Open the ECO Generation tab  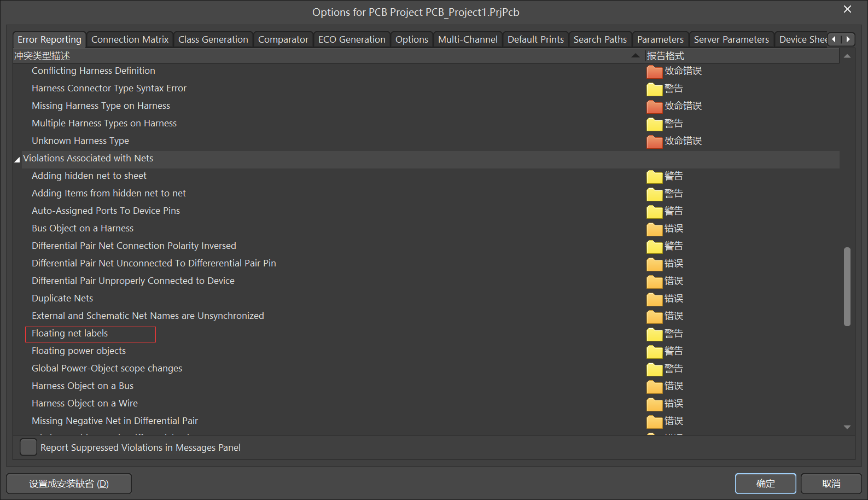(x=352, y=39)
